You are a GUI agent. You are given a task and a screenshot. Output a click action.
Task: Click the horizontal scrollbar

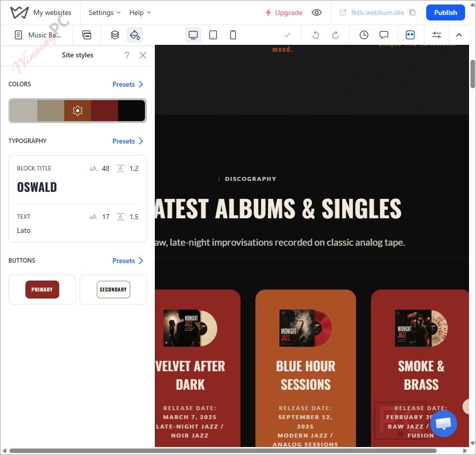point(223,451)
